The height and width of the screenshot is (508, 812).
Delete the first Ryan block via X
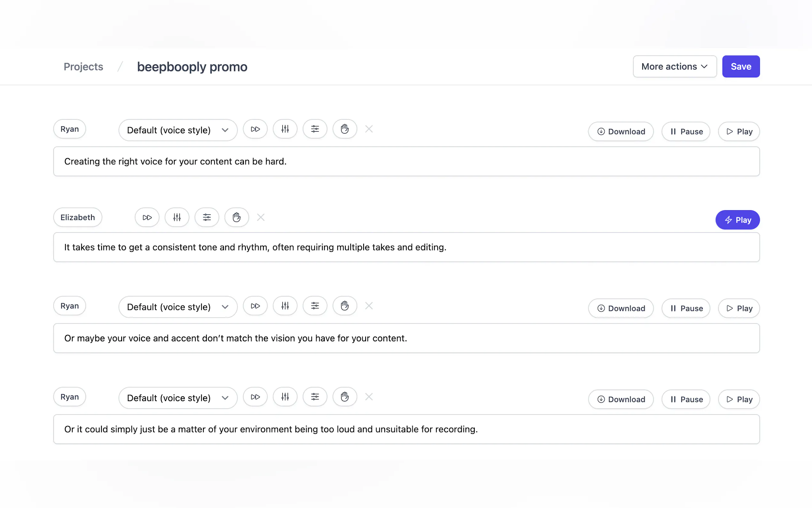(x=369, y=129)
